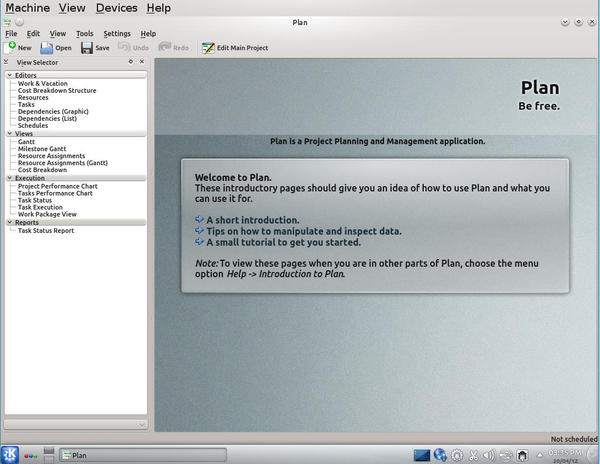The height and width of the screenshot is (464, 600).
Task: Click the desktop pager icon in tray
Action: coord(422,455)
